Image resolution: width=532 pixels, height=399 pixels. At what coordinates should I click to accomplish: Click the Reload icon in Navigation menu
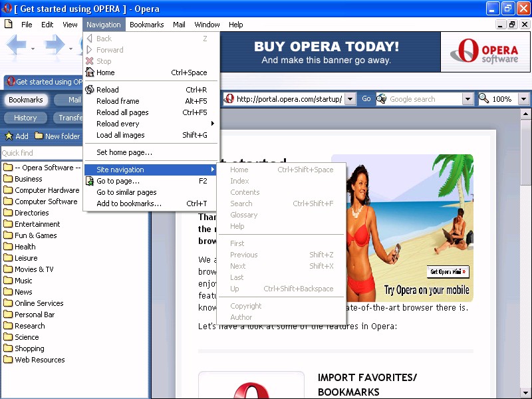[x=90, y=90]
